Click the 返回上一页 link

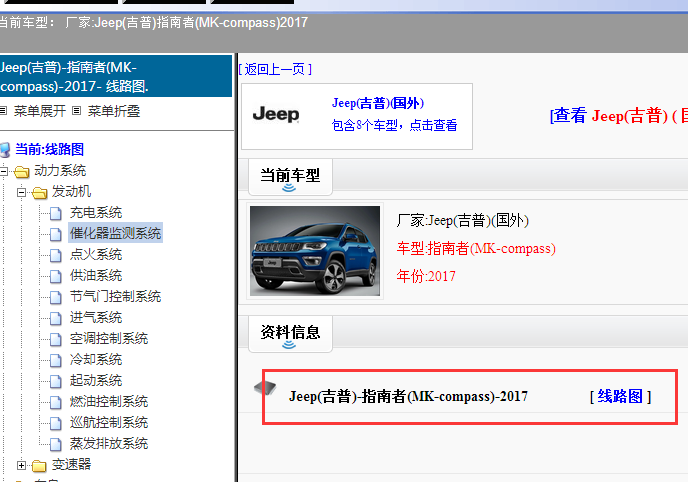pos(275,69)
